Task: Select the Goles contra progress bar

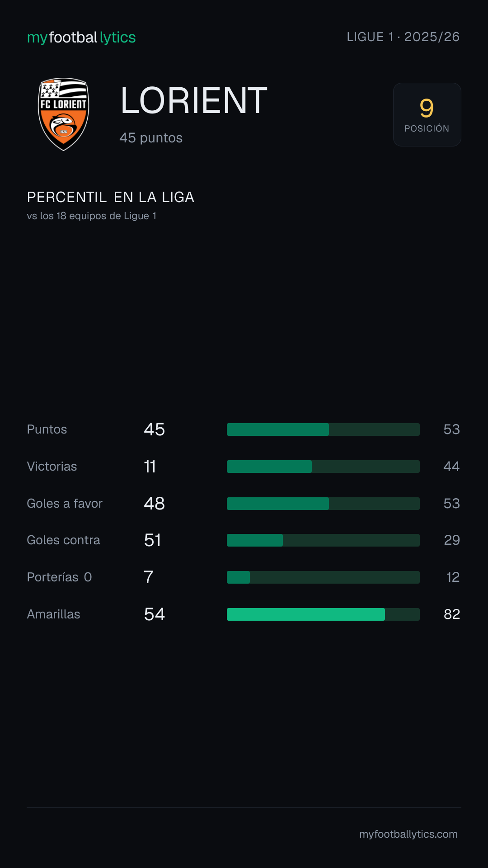Action: point(323,540)
